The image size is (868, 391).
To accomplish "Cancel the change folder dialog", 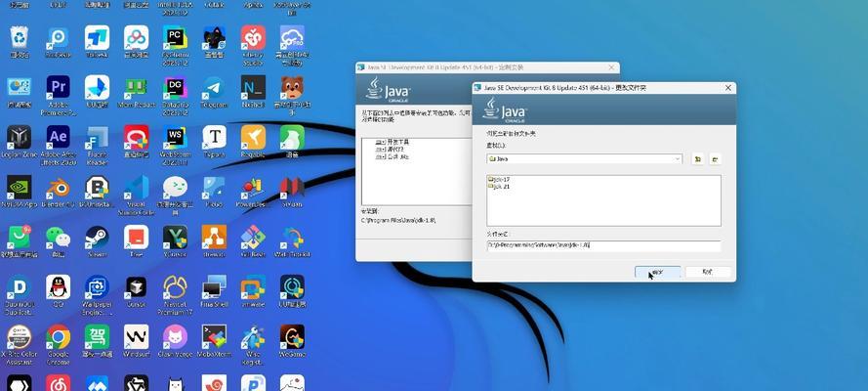I will pyautogui.click(x=708, y=272).
